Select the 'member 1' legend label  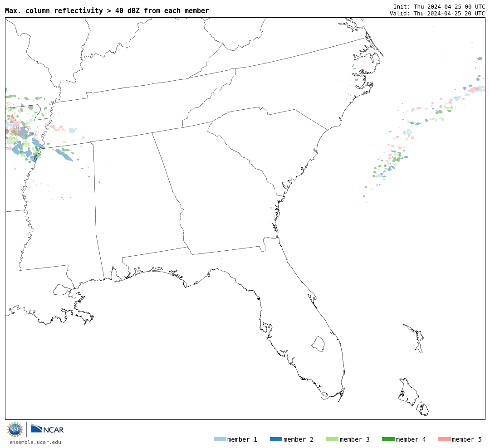tap(242, 439)
